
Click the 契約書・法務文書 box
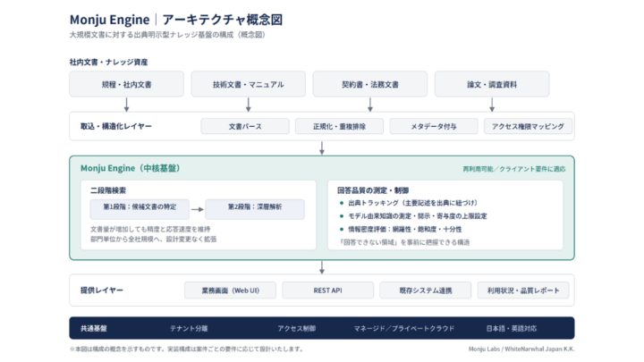point(370,84)
